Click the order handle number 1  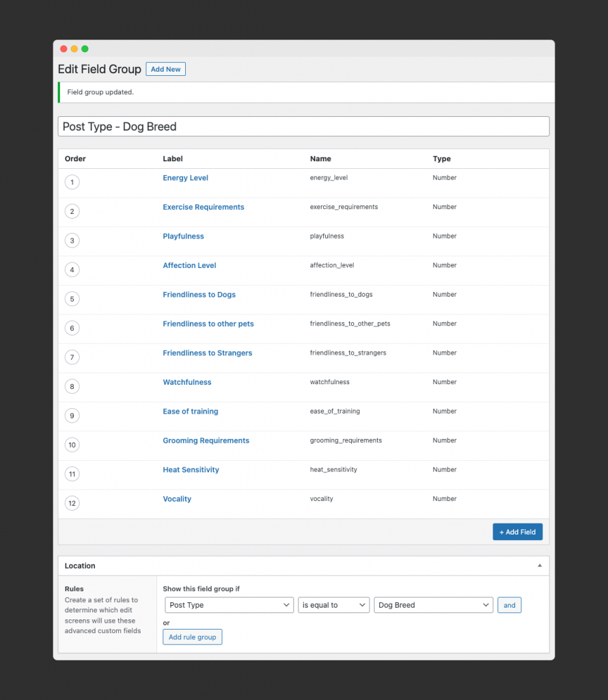72,182
